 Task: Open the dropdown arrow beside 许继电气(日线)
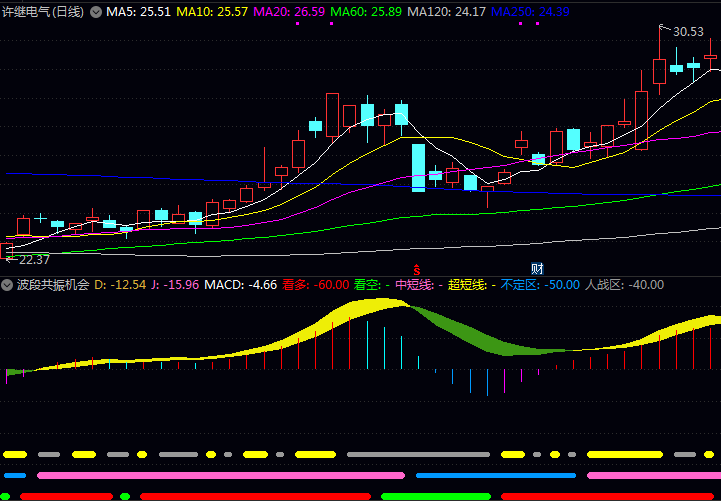click(x=96, y=12)
